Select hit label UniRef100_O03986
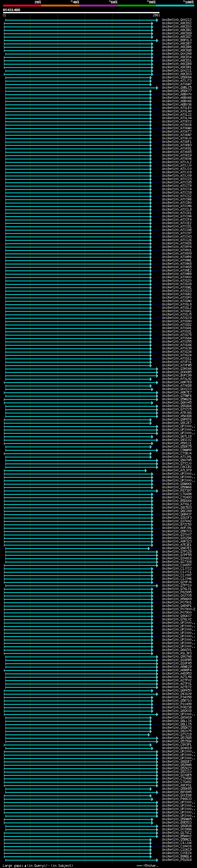 tap(177, 829)
